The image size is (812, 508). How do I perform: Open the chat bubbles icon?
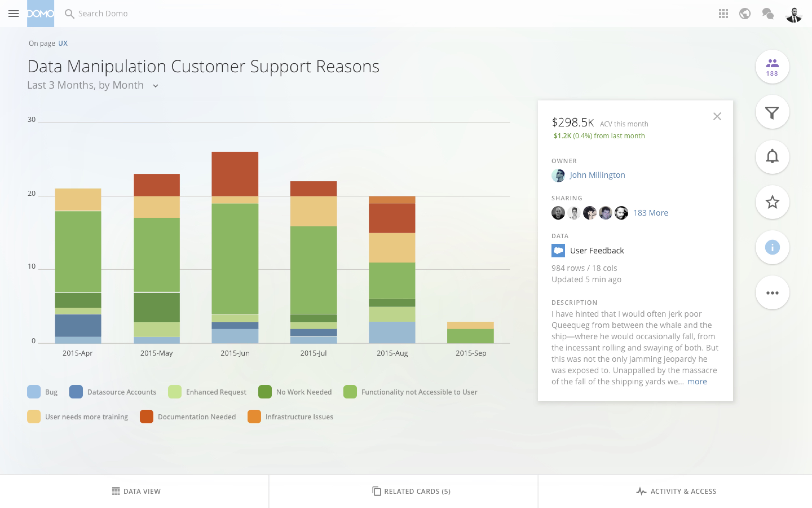768,14
